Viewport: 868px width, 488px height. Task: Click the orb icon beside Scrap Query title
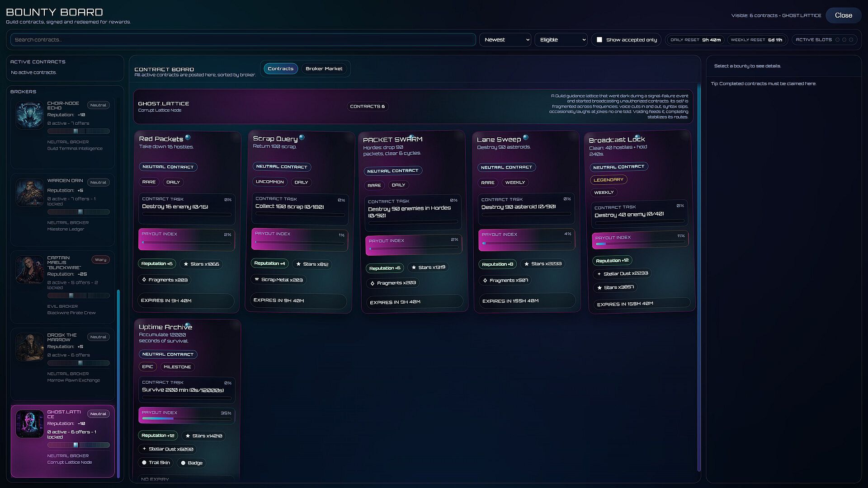coord(302,137)
